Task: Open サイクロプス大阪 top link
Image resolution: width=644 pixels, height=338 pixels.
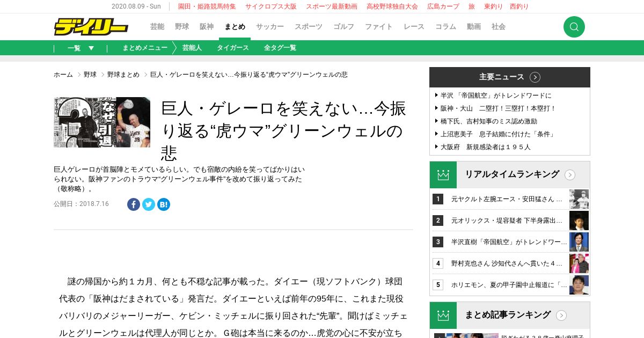Action: click(271, 6)
